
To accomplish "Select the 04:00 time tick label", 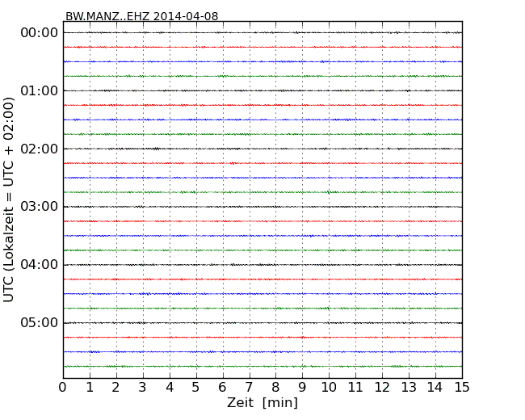I will (40, 265).
